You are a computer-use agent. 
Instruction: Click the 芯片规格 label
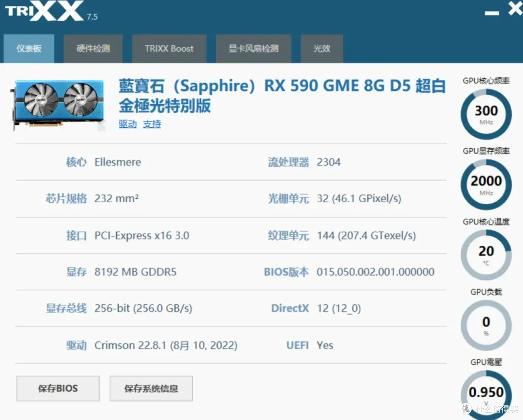coord(66,199)
